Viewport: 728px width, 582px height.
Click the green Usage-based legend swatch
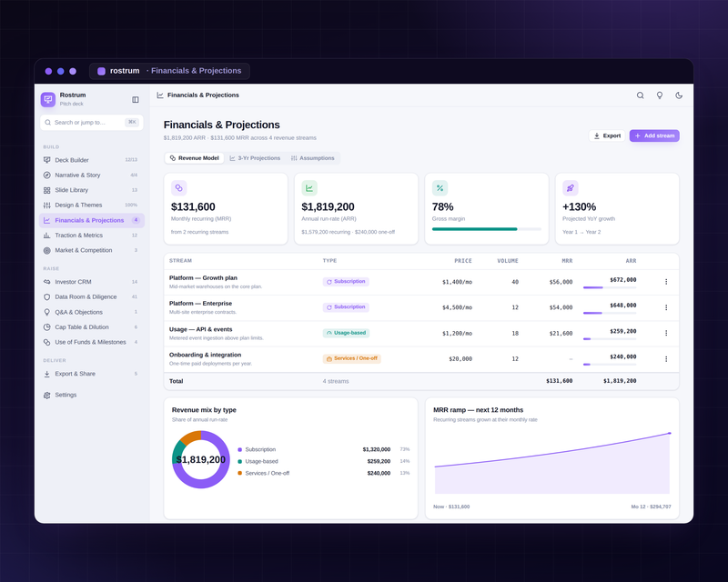tap(239, 461)
